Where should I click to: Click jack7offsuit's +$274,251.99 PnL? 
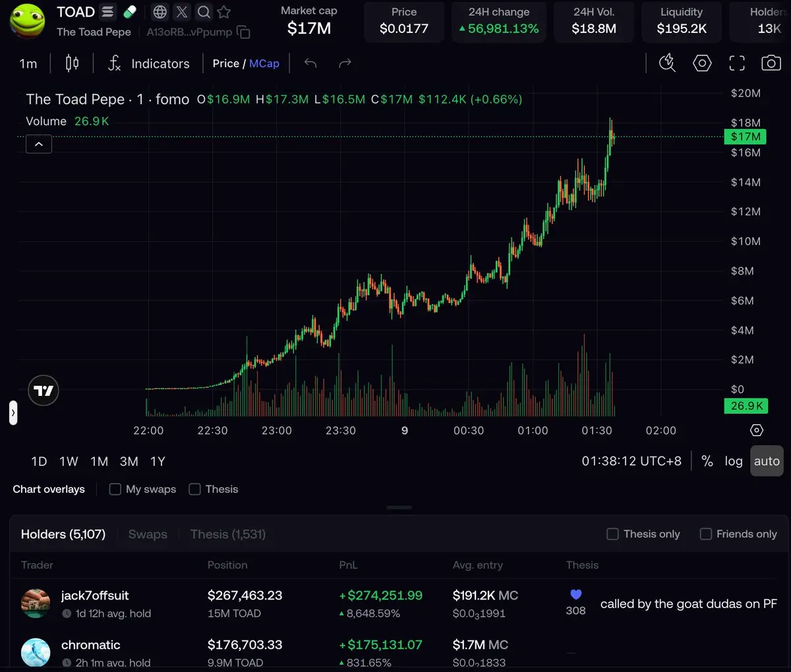(381, 596)
